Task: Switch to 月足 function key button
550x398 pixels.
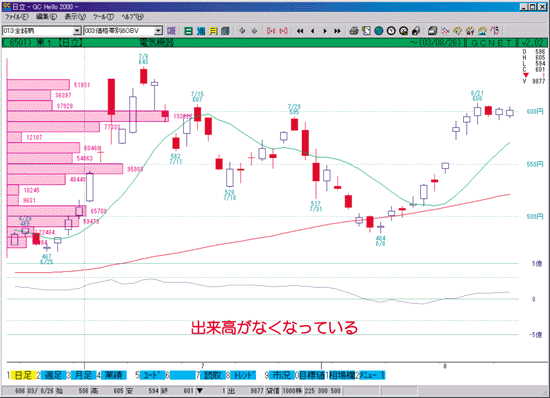Action: point(83,375)
